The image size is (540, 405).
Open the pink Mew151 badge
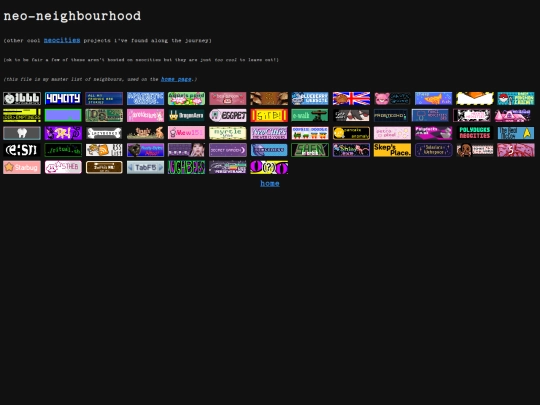click(186, 133)
